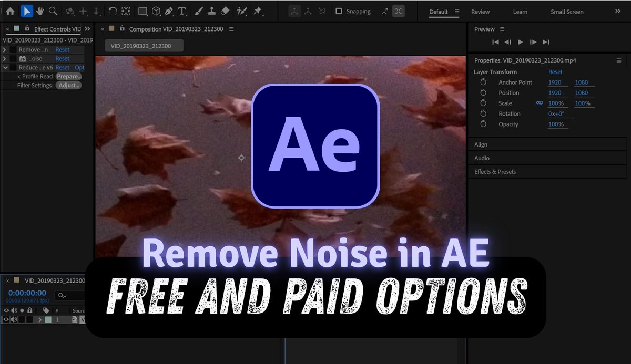Reset the ...oise effect
The image size is (631, 364).
[x=63, y=59]
